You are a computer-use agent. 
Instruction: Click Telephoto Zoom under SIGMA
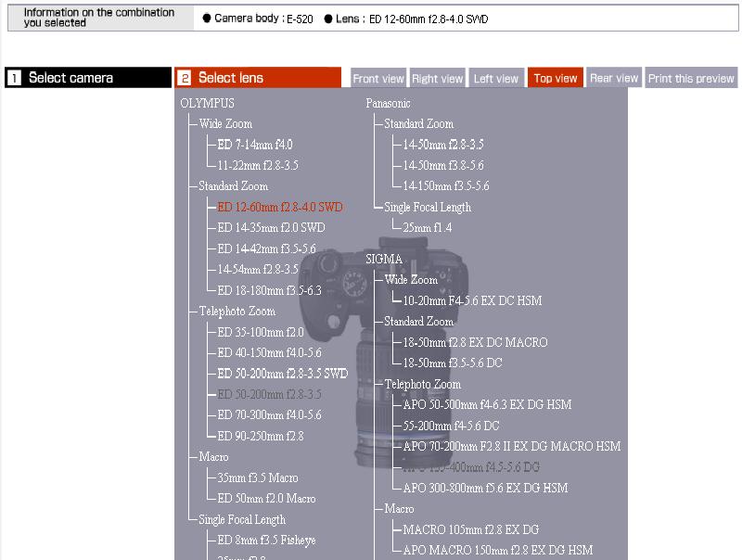(423, 384)
